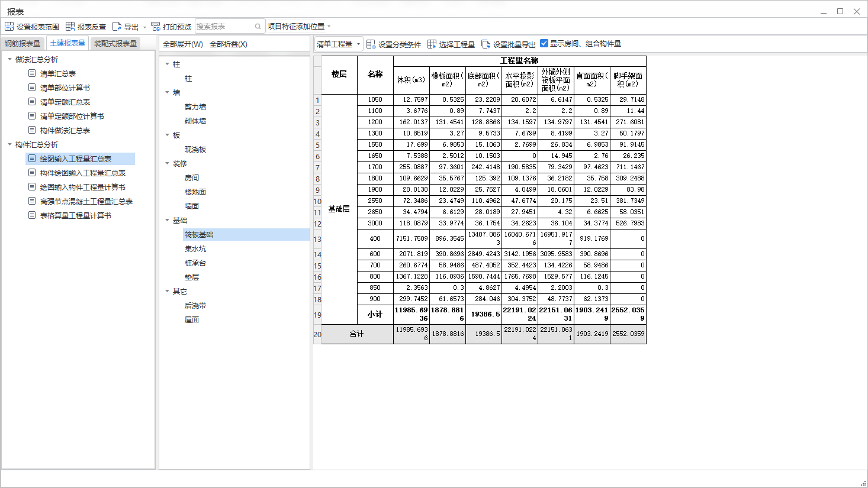Open the 构件做法汇总表 report
Image resolution: width=868 pixels, height=488 pixels.
65,130
